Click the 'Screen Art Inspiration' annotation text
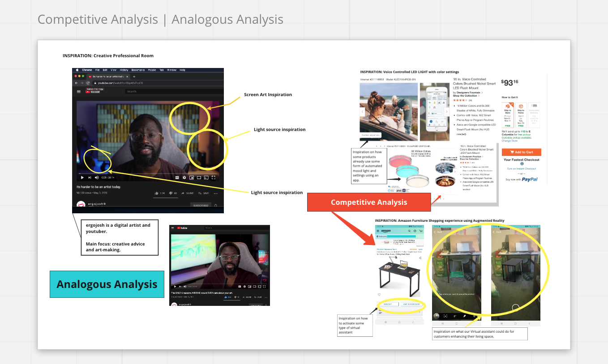 click(x=268, y=95)
